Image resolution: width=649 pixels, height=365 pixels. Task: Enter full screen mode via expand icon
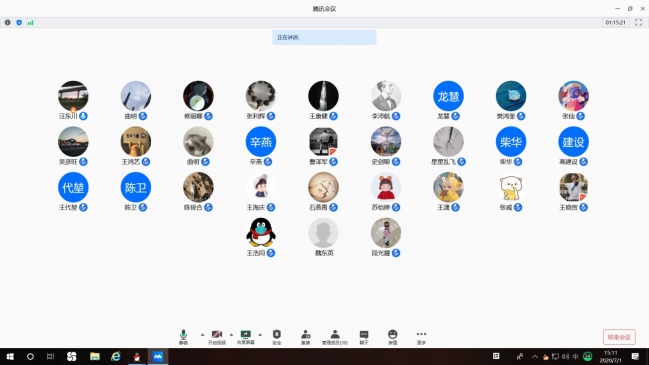[639, 22]
